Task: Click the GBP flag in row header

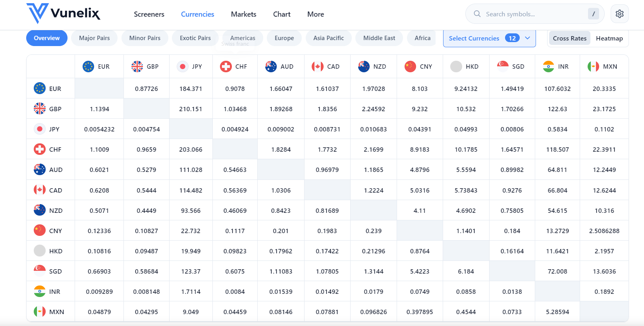Action: coord(40,108)
